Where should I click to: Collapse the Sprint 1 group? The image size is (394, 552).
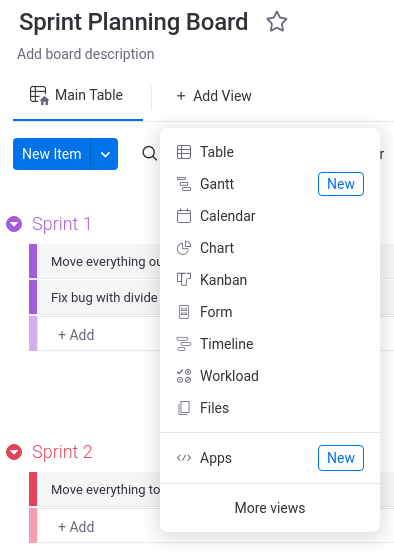14,224
